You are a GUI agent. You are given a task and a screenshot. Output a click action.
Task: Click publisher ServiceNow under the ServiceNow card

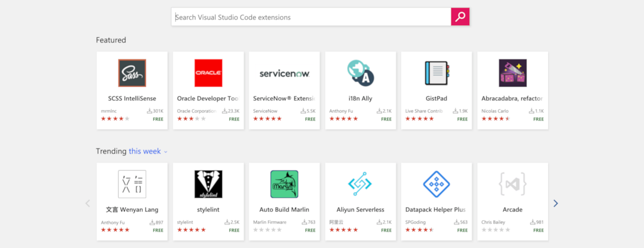pos(265,111)
